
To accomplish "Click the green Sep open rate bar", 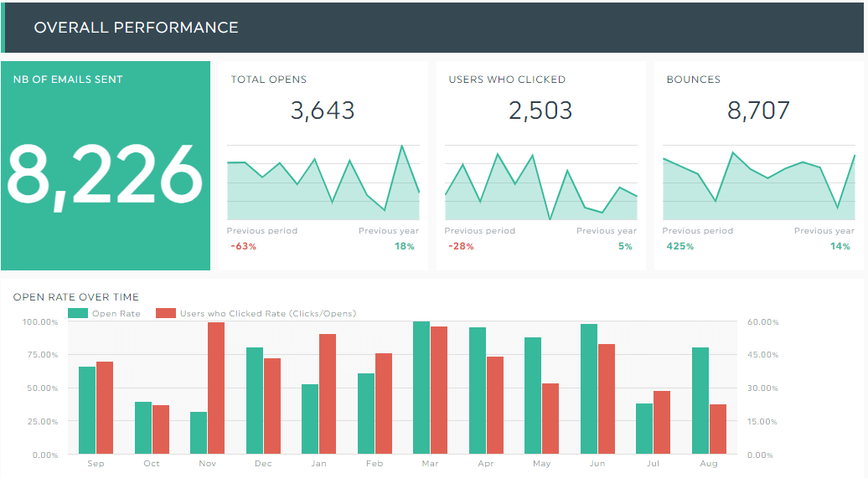I will pos(87,410).
